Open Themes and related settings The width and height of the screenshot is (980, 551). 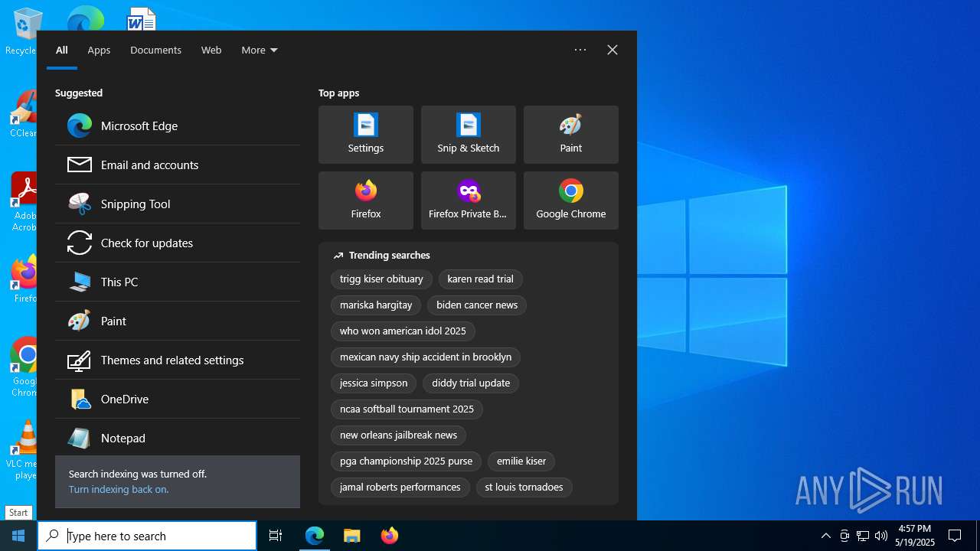[x=178, y=360]
